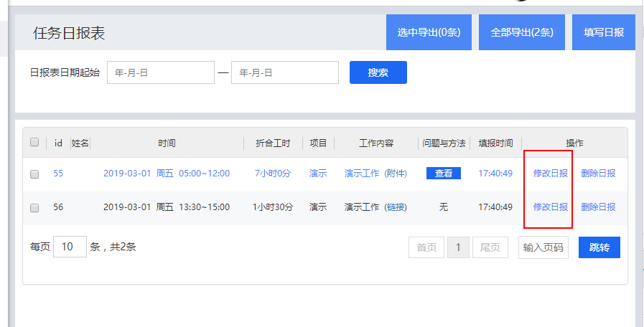644x327 pixels.
Task: Click the 无 cell in row 56
Action: coord(444,207)
